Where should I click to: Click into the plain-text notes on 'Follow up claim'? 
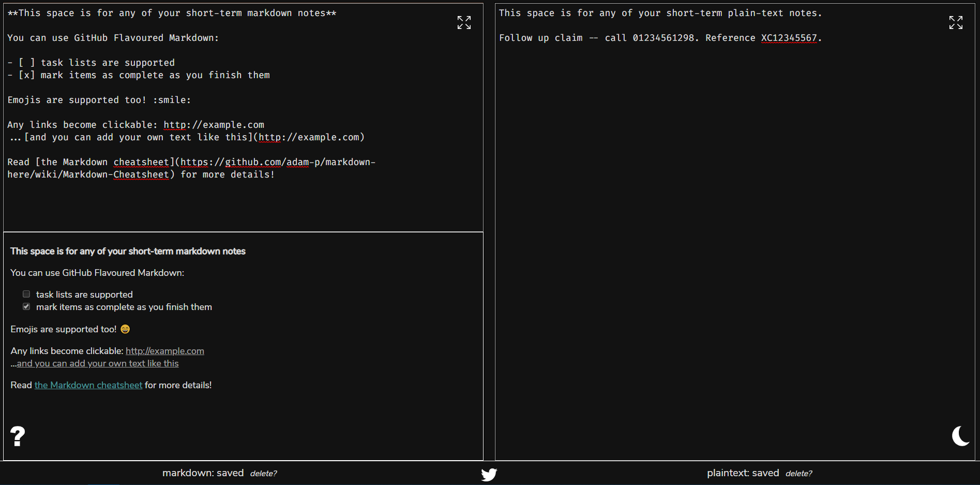pos(541,38)
